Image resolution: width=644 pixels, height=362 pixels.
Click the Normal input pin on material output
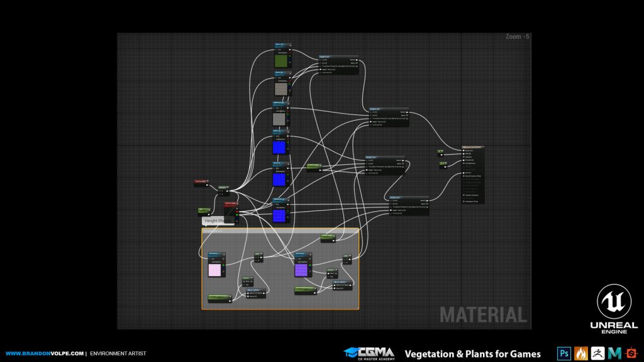[464, 172]
